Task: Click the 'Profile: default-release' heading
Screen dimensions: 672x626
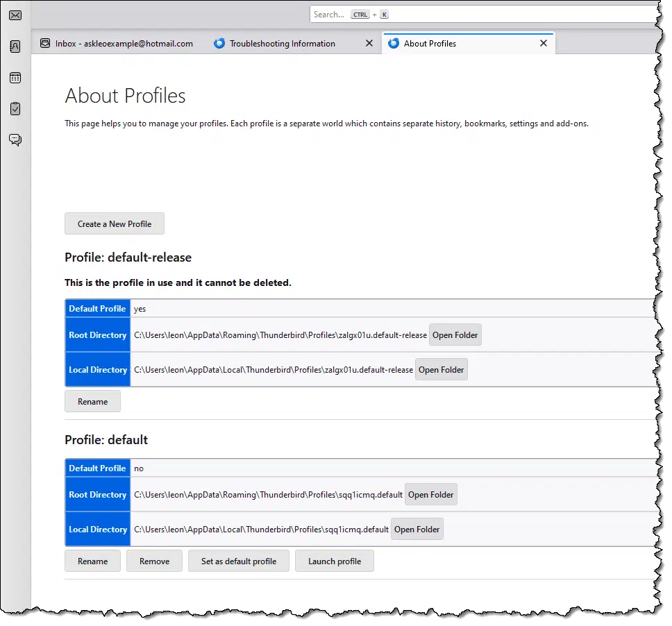Action: [x=128, y=257]
